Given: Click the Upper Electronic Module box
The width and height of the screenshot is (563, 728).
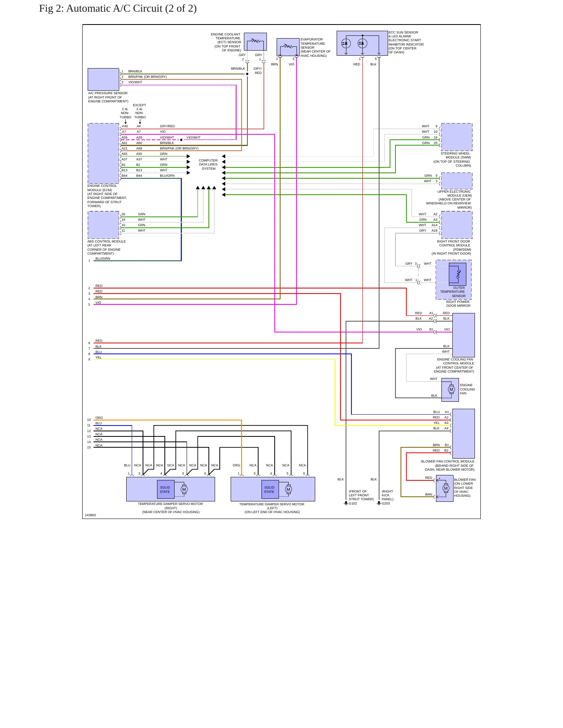Looking at the screenshot, I should click(x=457, y=181).
